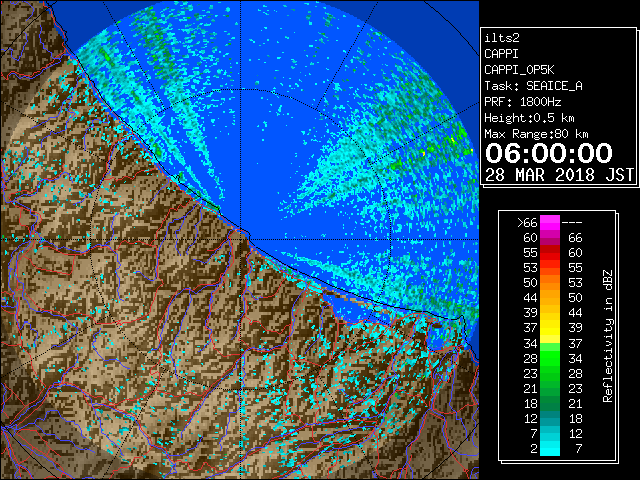Image resolution: width=640 pixels, height=480 pixels.
Task: Click the teal 12-18 dBZ legend swatch
Action: pos(550,418)
